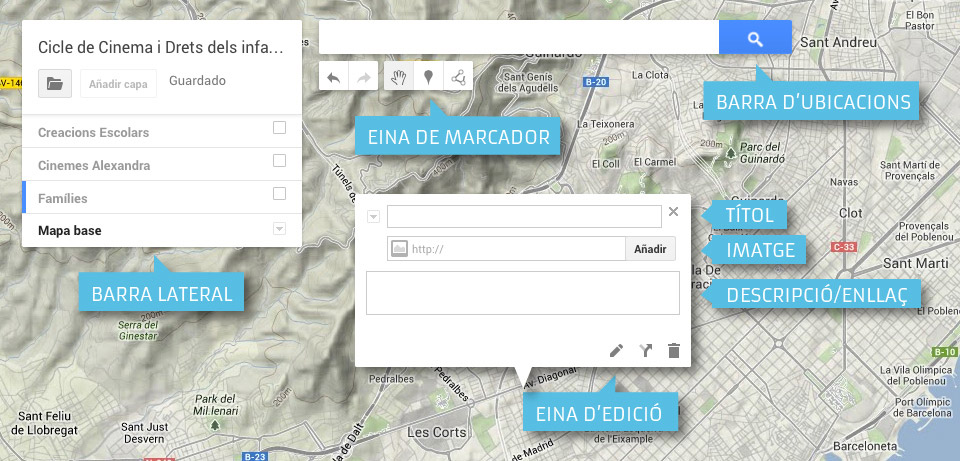The height and width of the screenshot is (461, 960).
Task: Select the draw line tool
Action: click(x=458, y=77)
